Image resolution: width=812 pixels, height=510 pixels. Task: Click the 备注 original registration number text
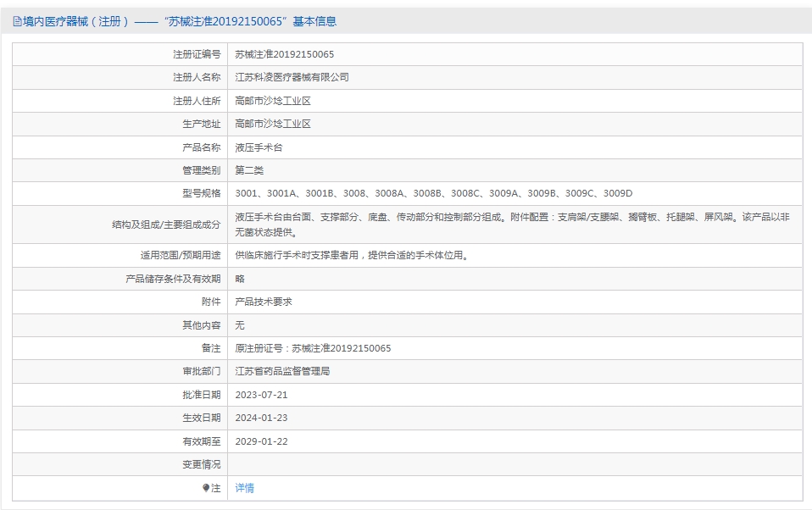pos(312,347)
